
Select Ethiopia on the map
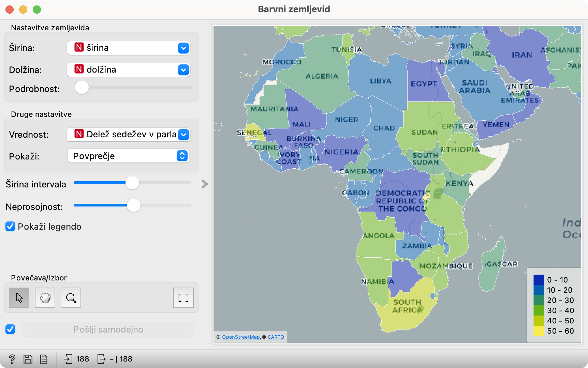pos(460,149)
